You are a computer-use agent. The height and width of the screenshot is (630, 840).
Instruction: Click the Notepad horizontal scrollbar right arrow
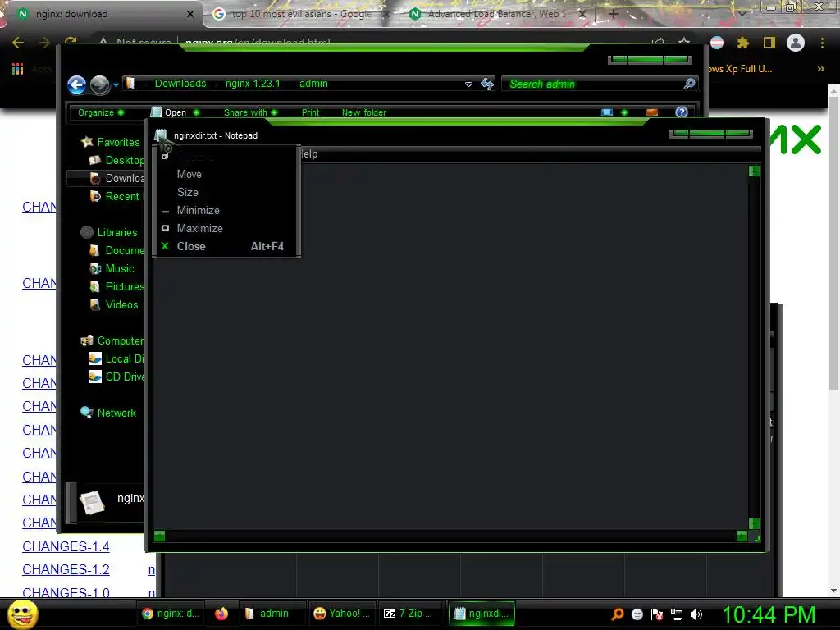tap(742, 536)
